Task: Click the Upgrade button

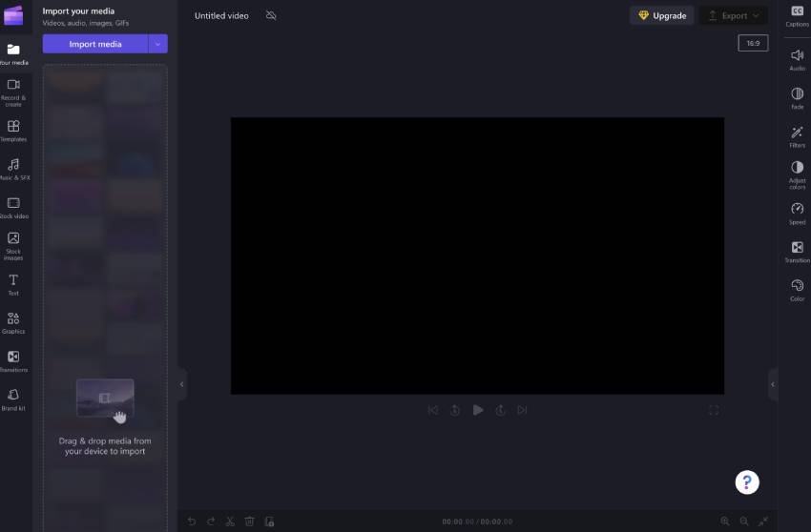Action: point(661,16)
